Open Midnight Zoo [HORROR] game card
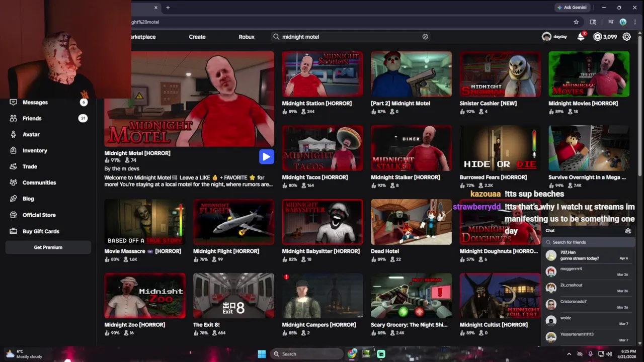 coord(144,304)
